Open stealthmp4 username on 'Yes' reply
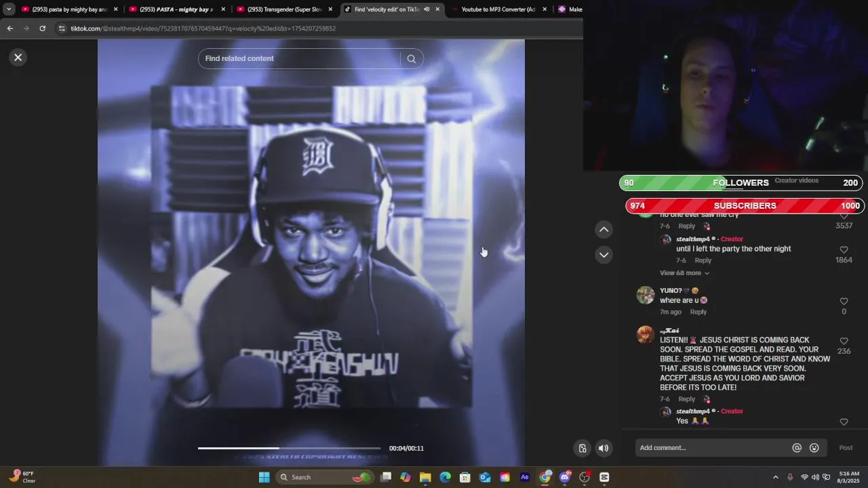This screenshot has width=868, height=488. coord(693,411)
